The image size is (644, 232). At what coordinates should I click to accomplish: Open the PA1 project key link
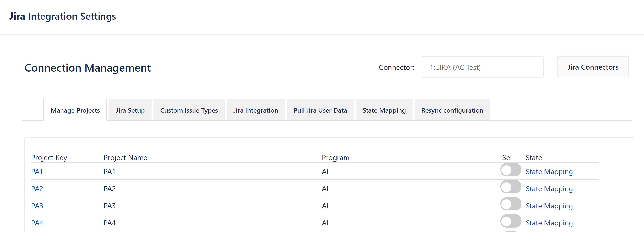[37, 172]
